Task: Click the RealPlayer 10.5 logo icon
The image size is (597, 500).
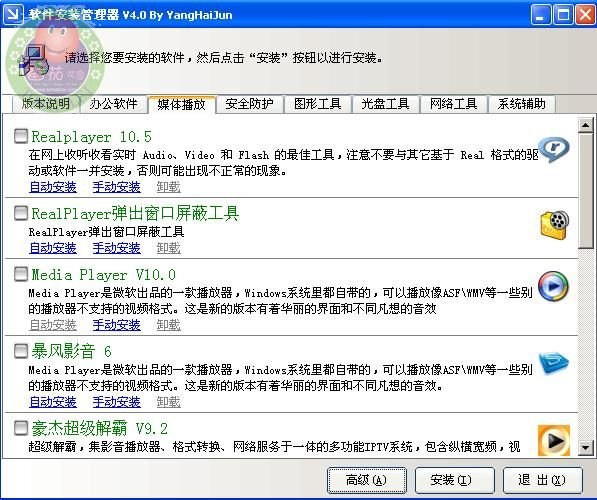Action: tap(554, 149)
